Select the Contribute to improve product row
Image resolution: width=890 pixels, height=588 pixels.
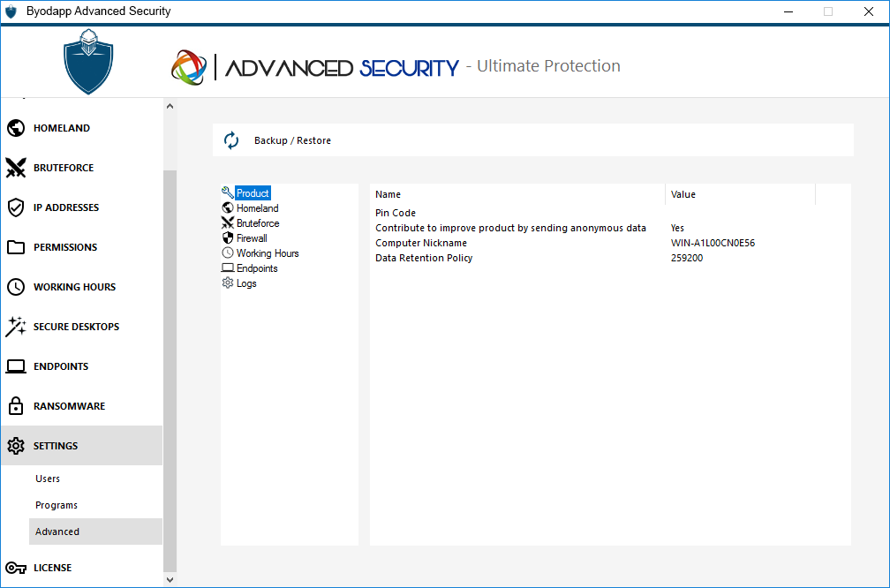click(593, 228)
